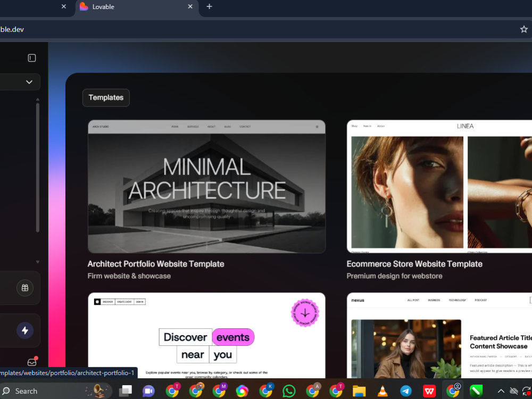
Task: Close the tab left of Lovable
Action: point(64,6)
